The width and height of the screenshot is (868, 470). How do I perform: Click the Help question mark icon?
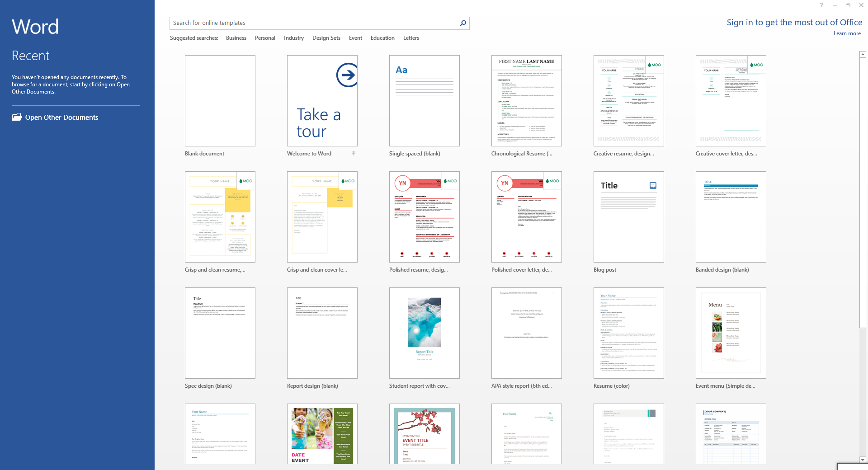(821, 5)
